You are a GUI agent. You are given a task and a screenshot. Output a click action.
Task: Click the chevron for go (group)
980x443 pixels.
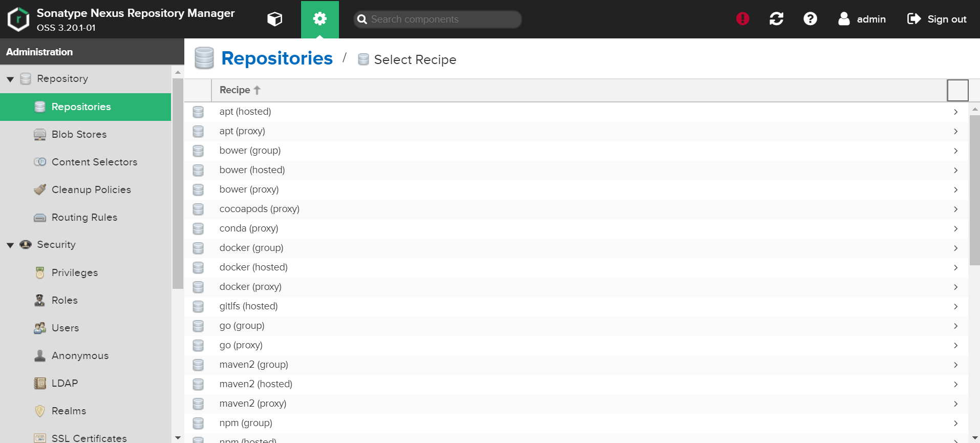(x=955, y=326)
